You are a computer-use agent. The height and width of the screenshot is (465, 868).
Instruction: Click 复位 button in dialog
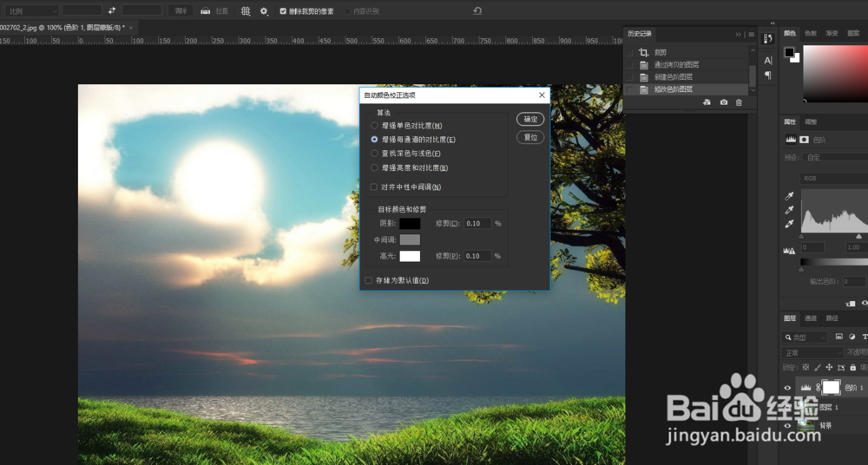[x=530, y=137]
